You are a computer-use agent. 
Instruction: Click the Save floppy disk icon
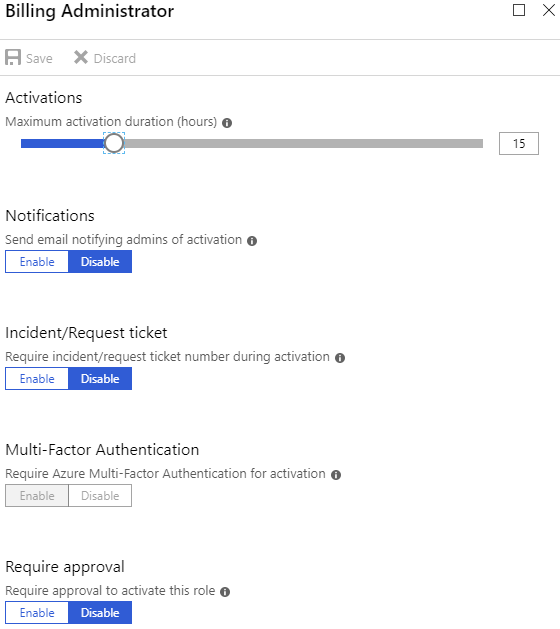pyautogui.click(x=13, y=57)
